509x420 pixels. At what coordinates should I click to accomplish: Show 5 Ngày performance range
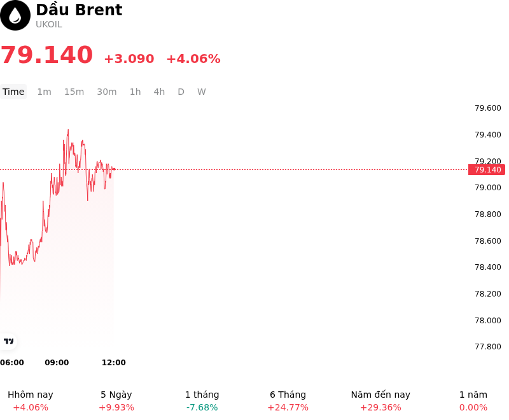116,401
